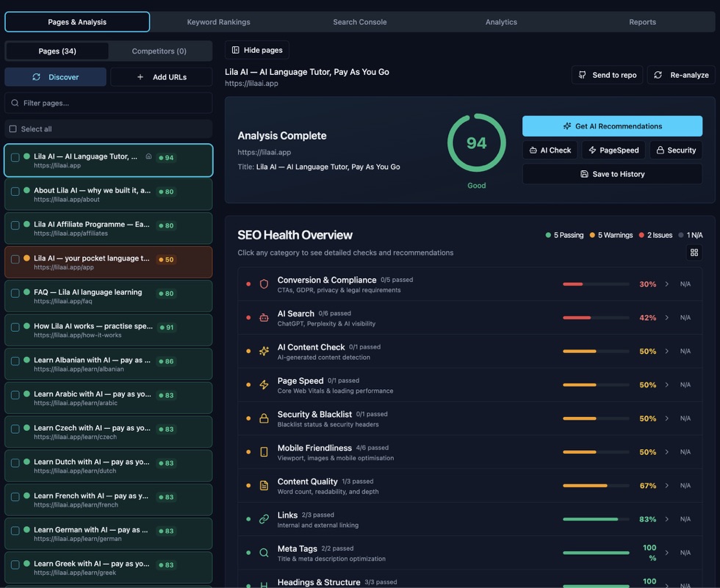Screen dimensions: 720x588
Task: Click the score 86 badge on Learn Albanian row
Action: click(x=166, y=361)
